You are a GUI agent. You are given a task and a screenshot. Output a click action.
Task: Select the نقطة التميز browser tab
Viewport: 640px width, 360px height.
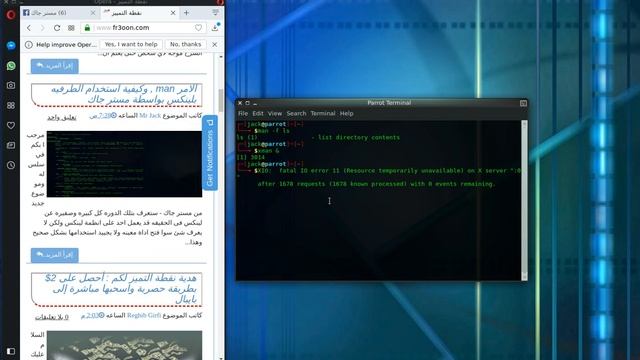tap(140, 13)
